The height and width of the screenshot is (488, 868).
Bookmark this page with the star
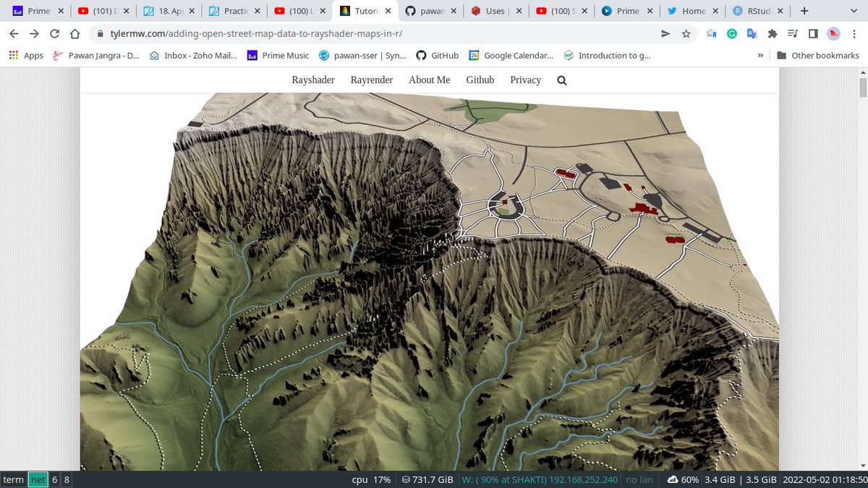pos(686,34)
